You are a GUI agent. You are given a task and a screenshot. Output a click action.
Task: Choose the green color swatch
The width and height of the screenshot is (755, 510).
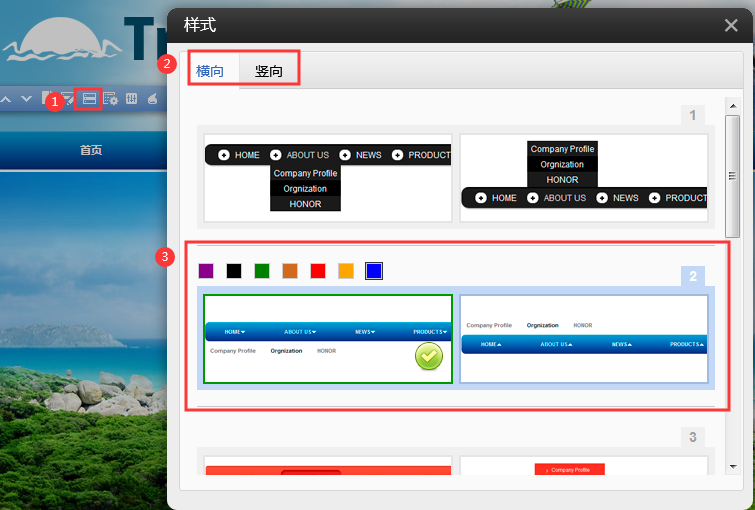click(x=262, y=271)
